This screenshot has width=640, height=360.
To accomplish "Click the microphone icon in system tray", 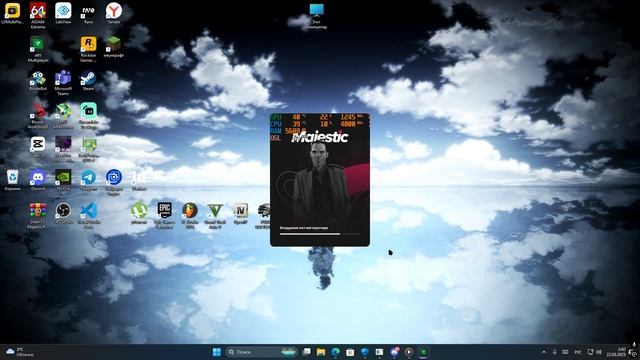I will [x=554, y=352].
